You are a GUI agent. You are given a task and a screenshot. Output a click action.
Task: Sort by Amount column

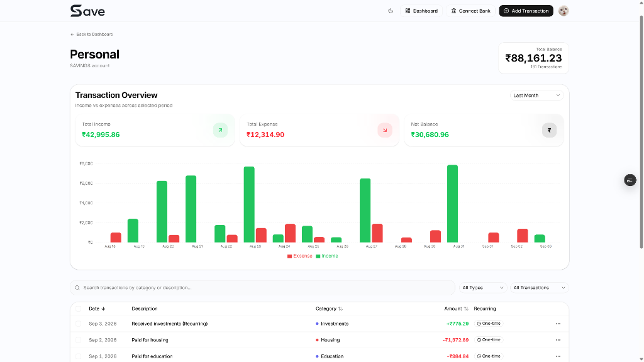[456, 309]
